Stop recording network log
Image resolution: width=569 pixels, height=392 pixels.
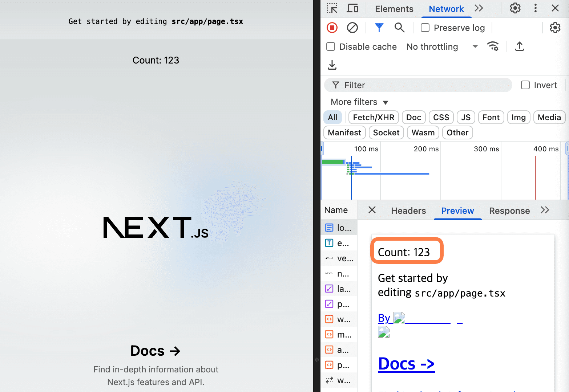tap(332, 28)
